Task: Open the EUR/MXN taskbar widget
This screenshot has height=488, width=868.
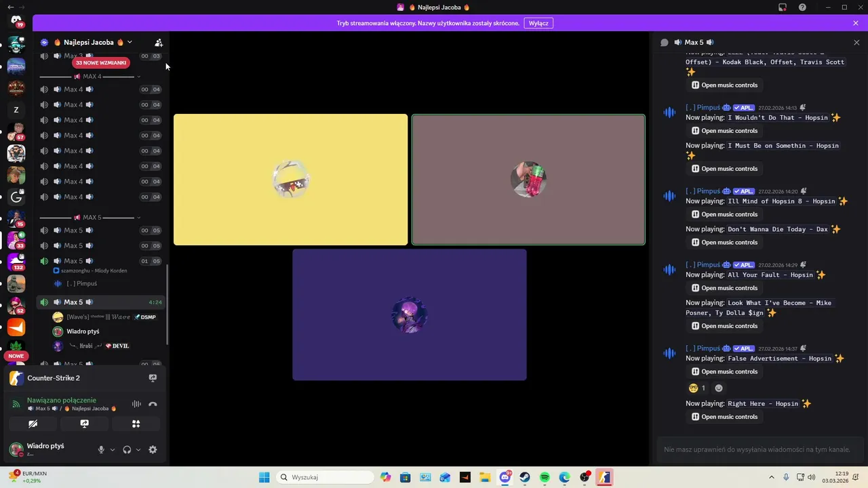Action: (28, 476)
